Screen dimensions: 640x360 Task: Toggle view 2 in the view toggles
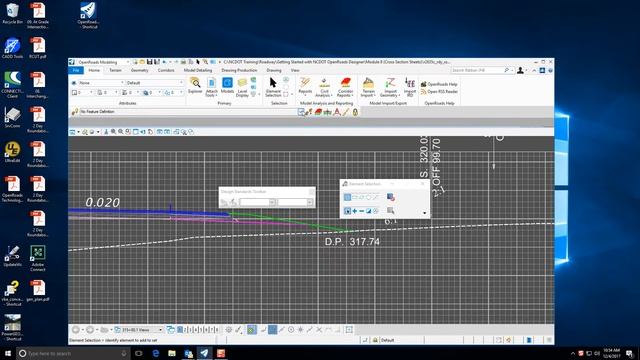pyautogui.click(x=185, y=330)
